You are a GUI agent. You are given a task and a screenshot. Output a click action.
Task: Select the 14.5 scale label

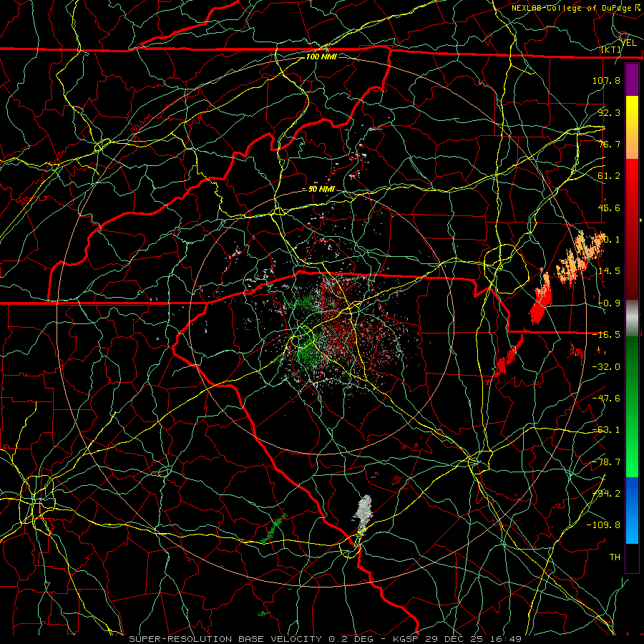609,271
